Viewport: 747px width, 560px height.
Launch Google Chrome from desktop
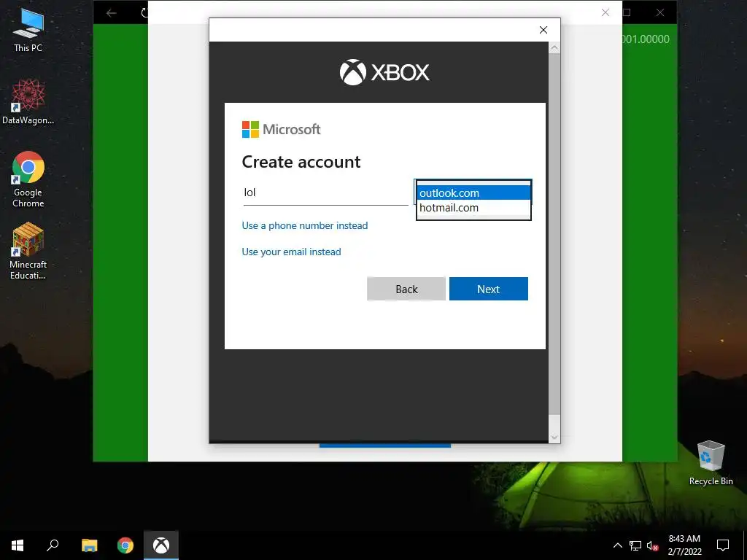click(28, 179)
